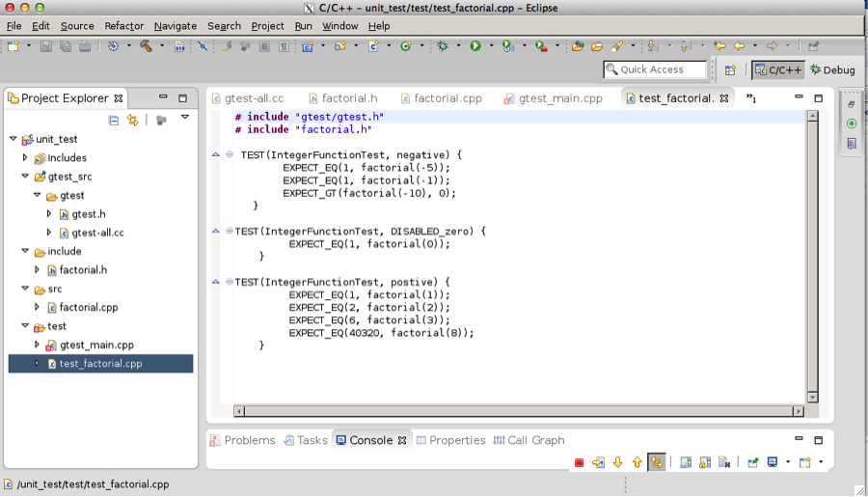This screenshot has width=868, height=497.
Task: Collapse the src folder node
Action: pyautogui.click(x=25, y=289)
